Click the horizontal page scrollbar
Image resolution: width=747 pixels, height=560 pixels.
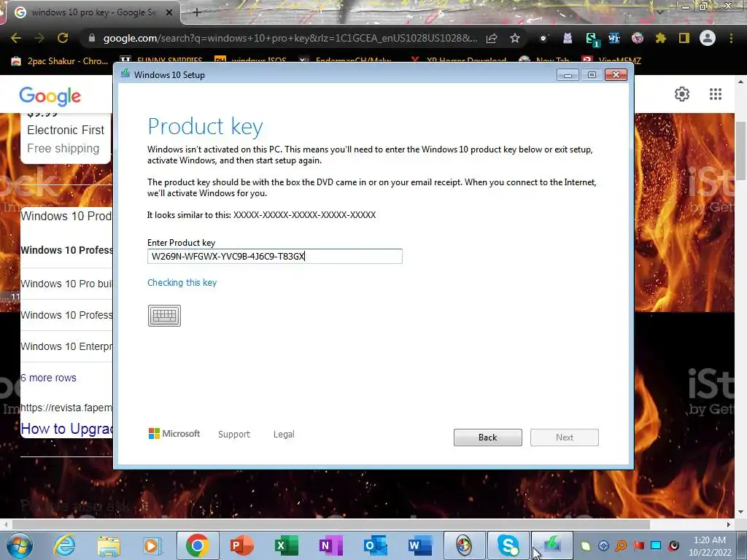click(x=331, y=524)
